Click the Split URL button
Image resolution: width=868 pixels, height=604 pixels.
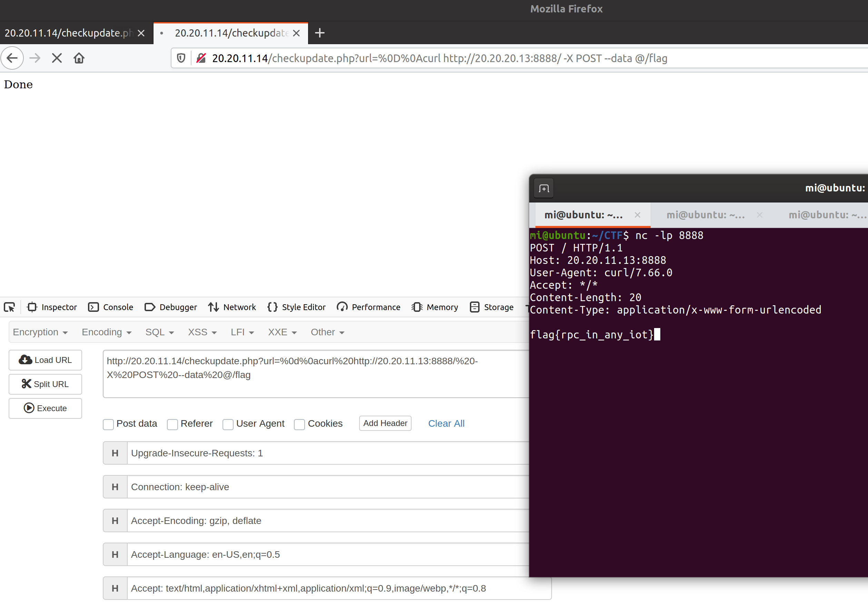(x=45, y=384)
